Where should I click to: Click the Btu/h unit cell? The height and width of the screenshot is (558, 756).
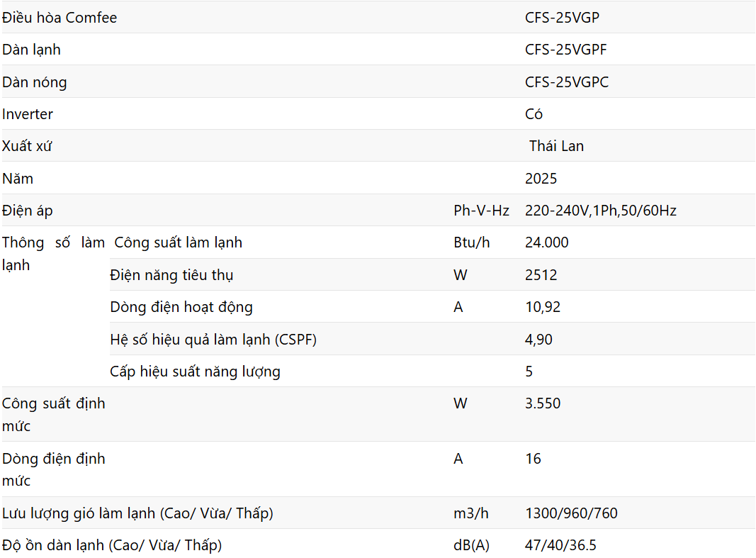(x=471, y=242)
